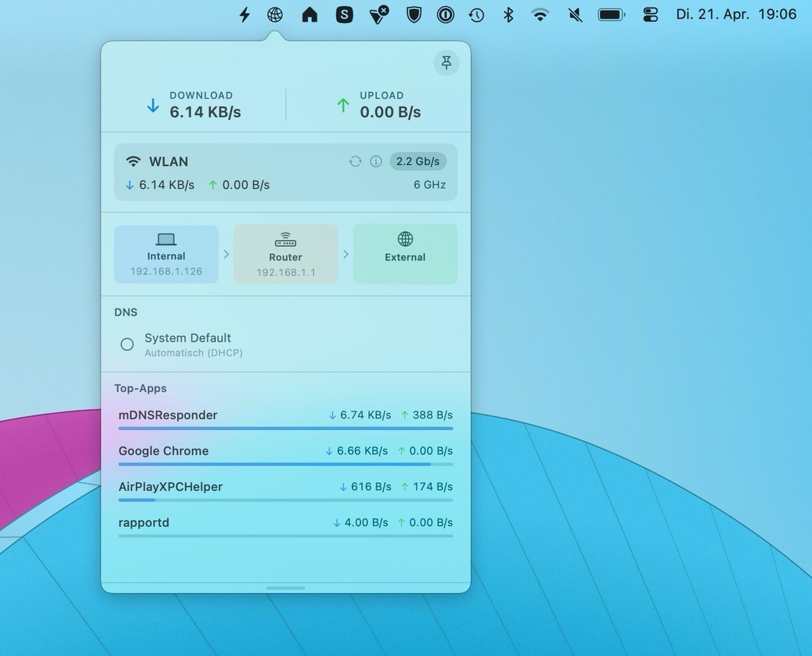This screenshot has height=656, width=812.
Task: Click the drag handle at the popover bottom
Action: point(285,588)
